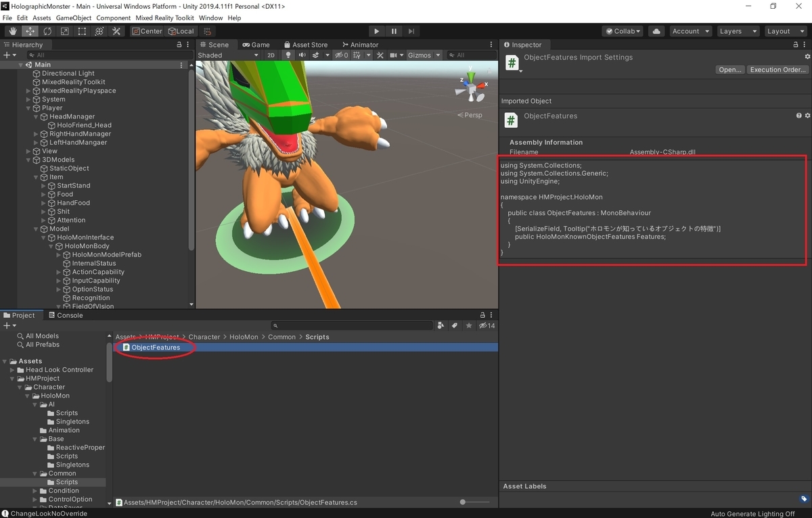Open the Window menu
812x518 pixels.
(x=211, y=18)
